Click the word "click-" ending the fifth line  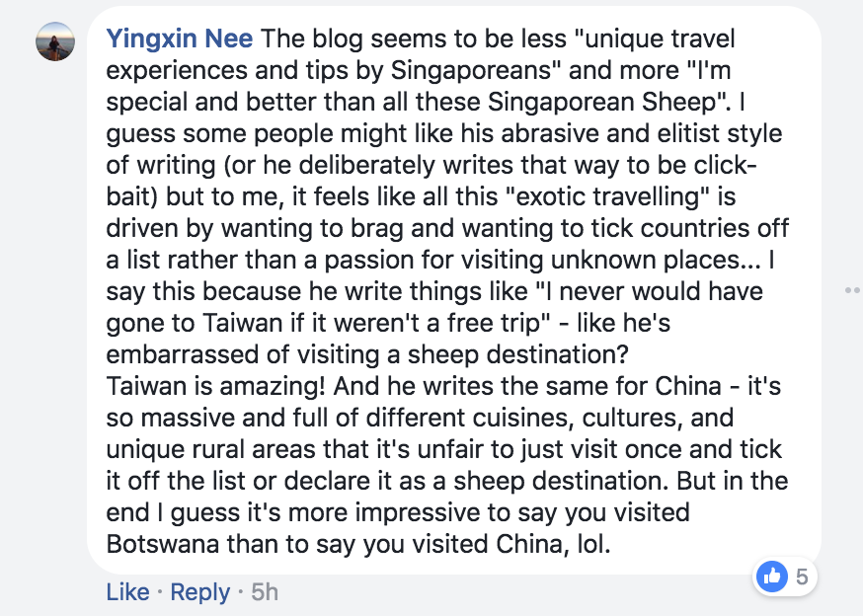(725, 165)
